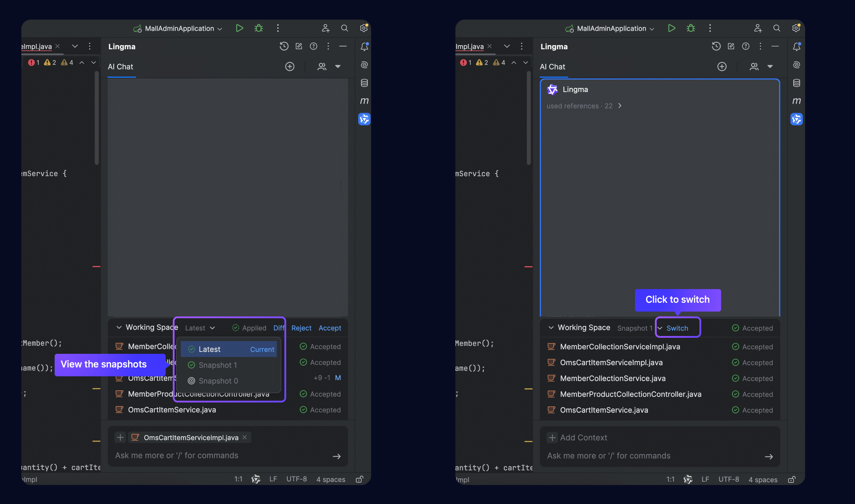Open the Latest snapshot dropdown in Working Space
Viewport: 855px width, 504px height.
coord(200,328)
